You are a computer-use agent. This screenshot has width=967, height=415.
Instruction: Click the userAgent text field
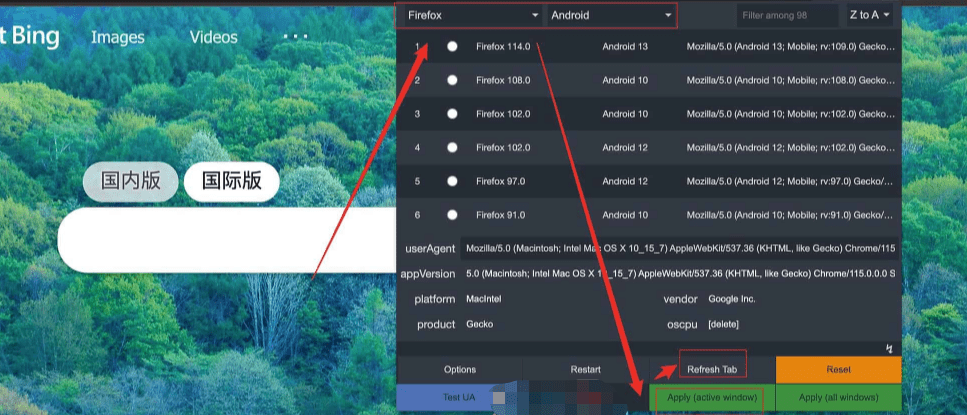[680, 248]
